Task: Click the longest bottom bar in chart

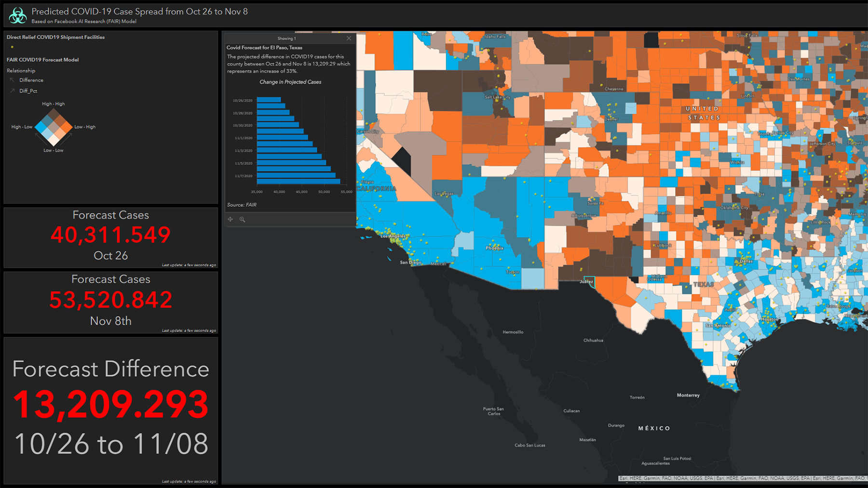Action: (x=298, y=182)
